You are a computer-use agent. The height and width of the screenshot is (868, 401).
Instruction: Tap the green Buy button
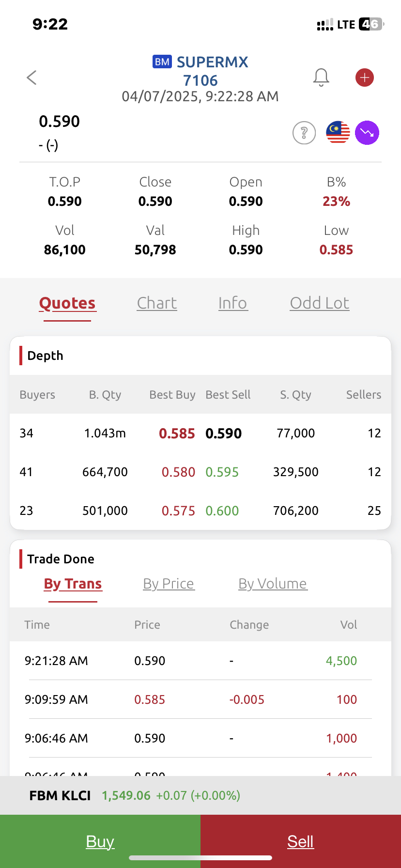click(x=100, y=841)
